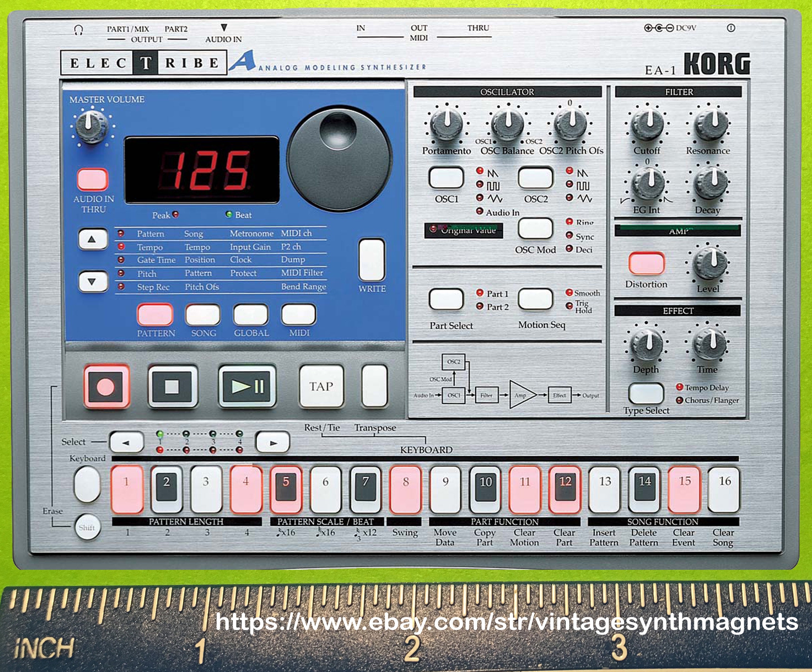
Task: Tap the TAP tempo button
Action: (321, 386)
